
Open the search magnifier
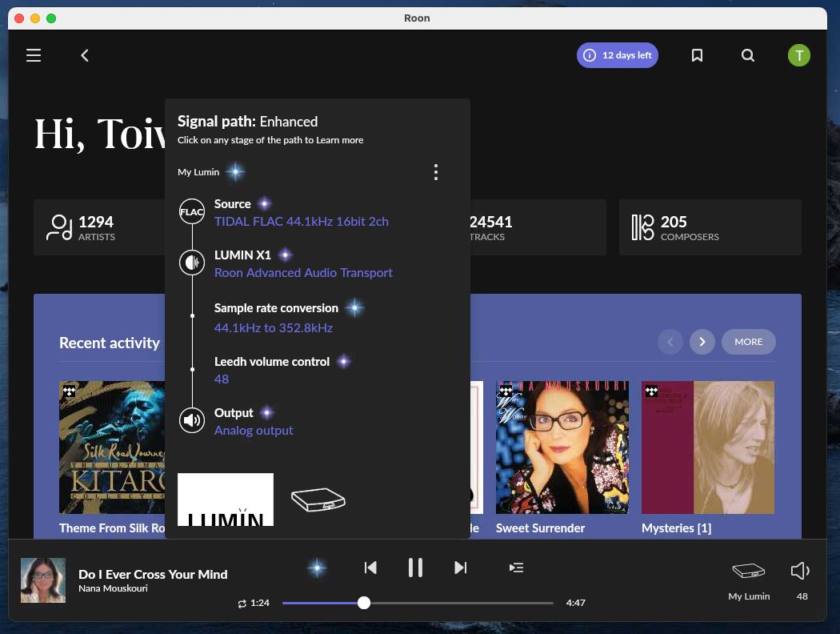[748, 55]
